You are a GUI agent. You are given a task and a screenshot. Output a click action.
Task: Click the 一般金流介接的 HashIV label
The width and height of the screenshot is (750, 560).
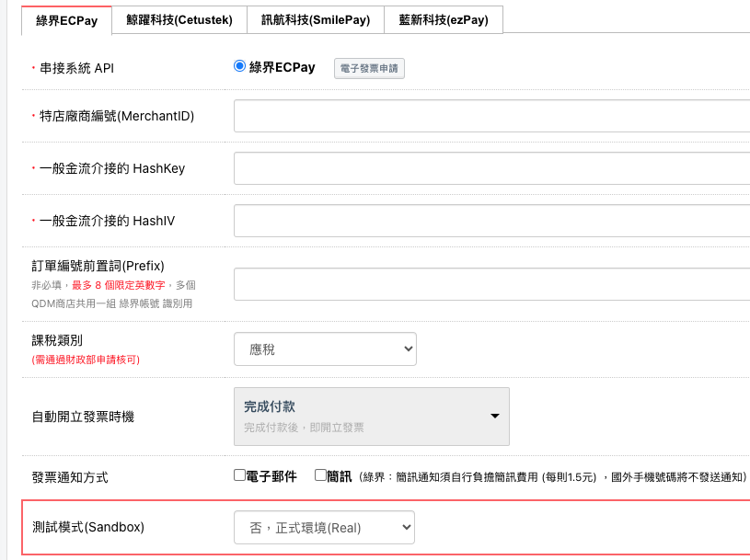107,222
